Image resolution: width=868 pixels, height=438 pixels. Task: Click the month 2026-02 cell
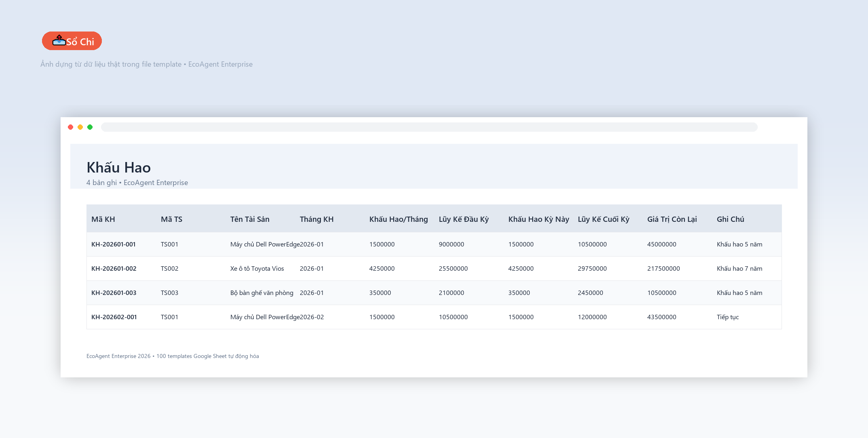coord(312,317)
